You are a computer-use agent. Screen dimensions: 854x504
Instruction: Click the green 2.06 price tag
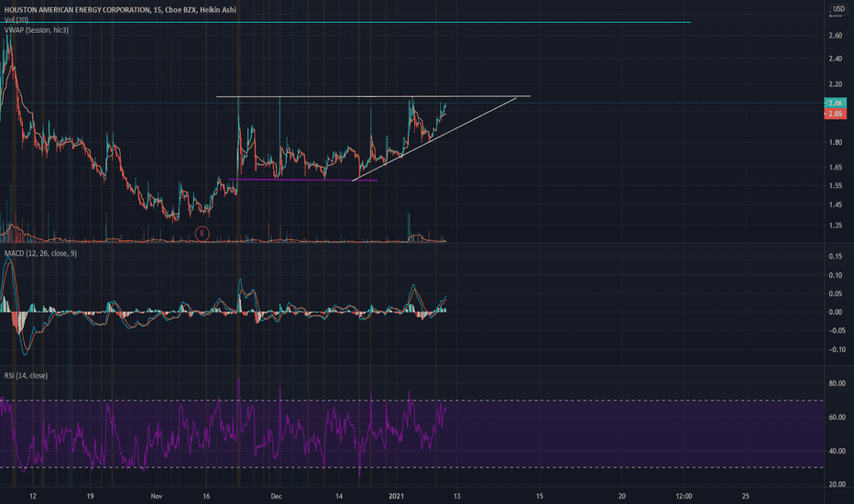pos(835,103)
